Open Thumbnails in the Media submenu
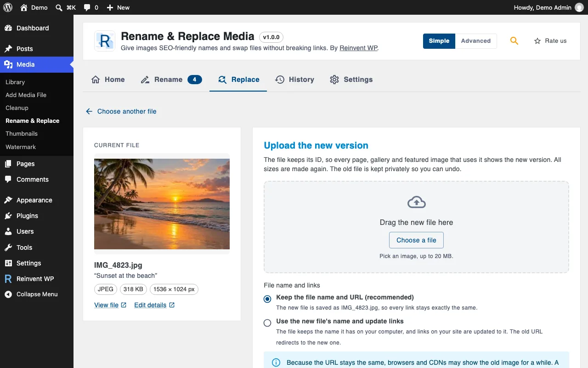The height and width of the screenshot is (368, 588). tap(22, 133)
